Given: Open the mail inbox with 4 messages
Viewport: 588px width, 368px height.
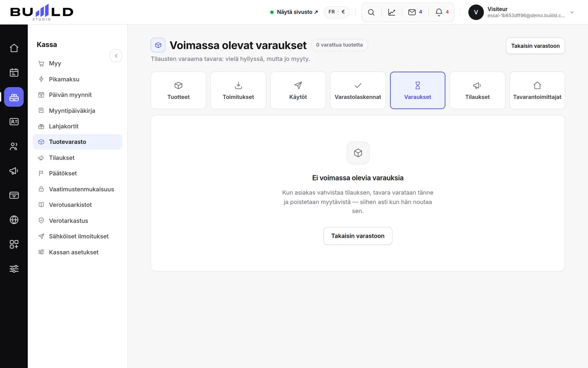Looking at the screenshot, I should point(415,12).
